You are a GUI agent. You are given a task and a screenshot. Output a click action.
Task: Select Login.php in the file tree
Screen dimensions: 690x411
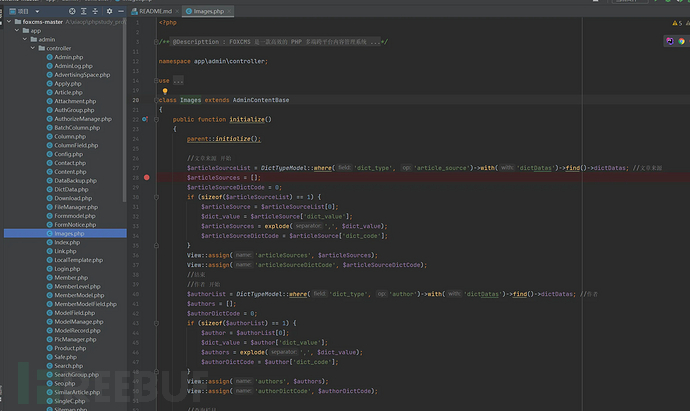(x=67, y=268)
